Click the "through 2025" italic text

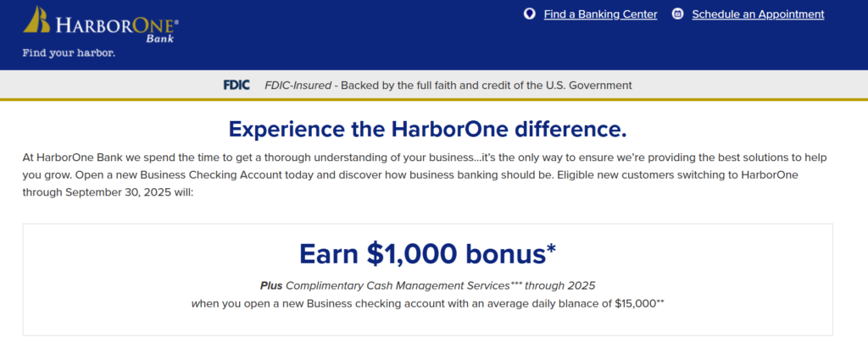pyautogui.click(x=559, y=286)
